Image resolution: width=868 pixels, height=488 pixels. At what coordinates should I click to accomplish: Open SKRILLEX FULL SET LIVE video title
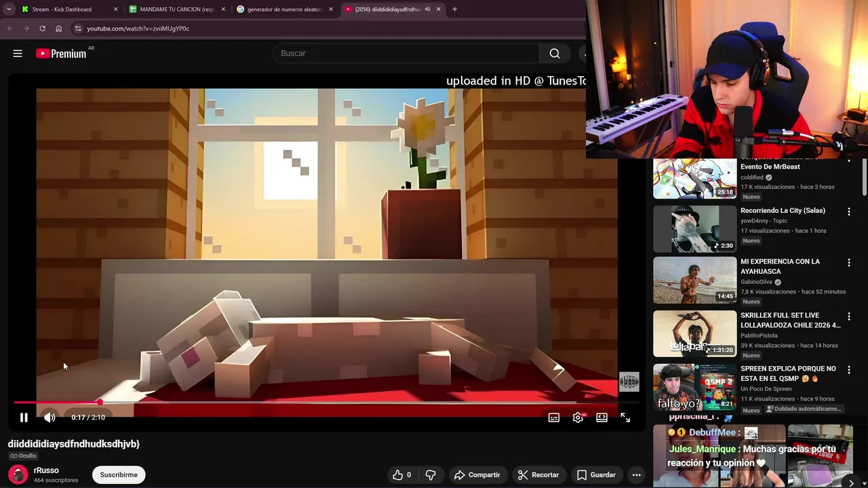point(791,320)
